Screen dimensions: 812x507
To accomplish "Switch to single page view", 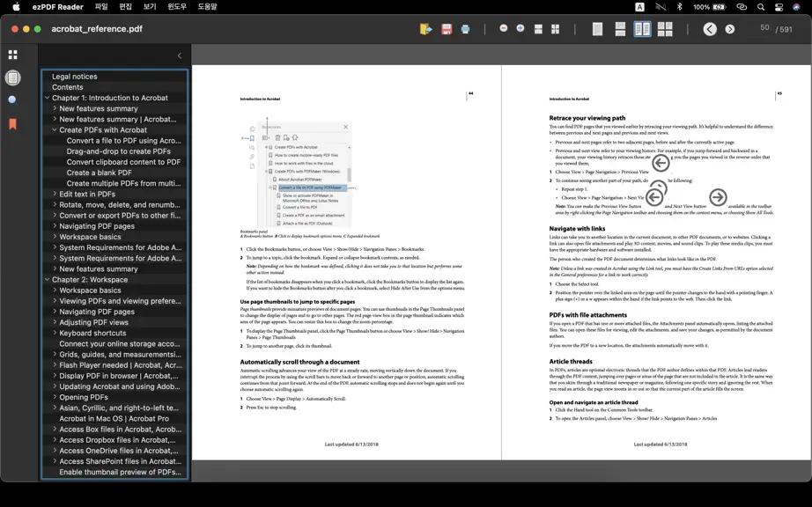I will pos(597,29).
